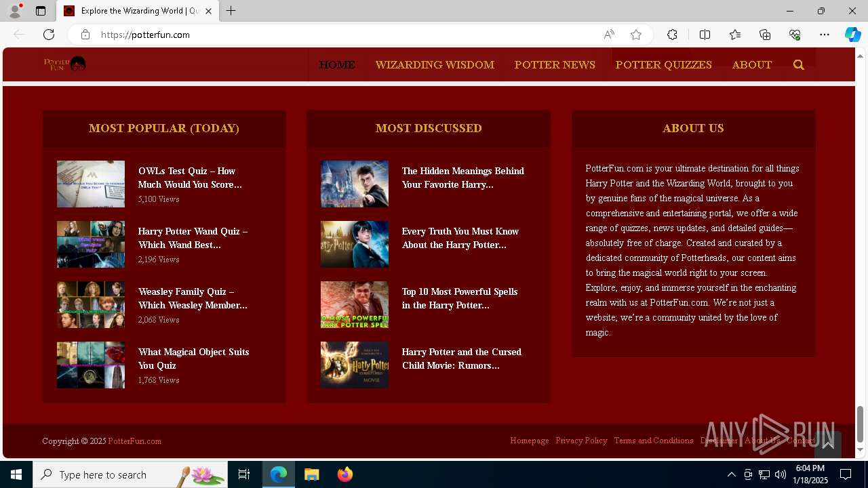Click Weasley Family Quiz thumbnail

click(x=91, y=304)
